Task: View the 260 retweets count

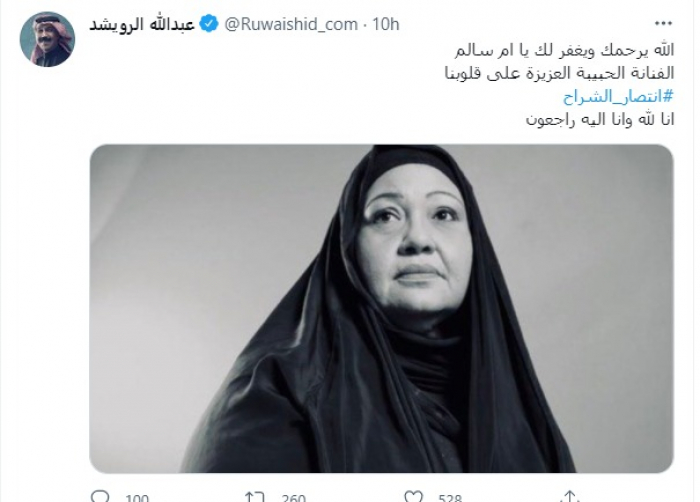Action: coord(294,498)
